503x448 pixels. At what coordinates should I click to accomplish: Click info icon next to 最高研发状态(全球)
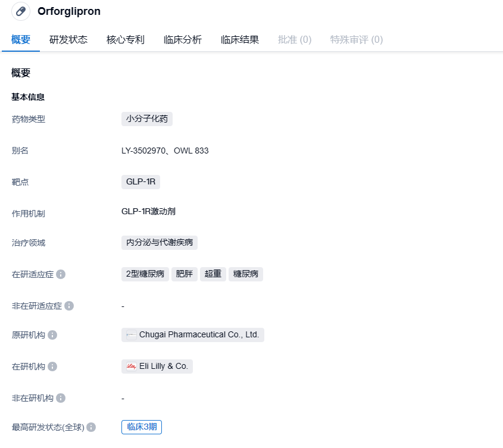click(x=91, y=427)
